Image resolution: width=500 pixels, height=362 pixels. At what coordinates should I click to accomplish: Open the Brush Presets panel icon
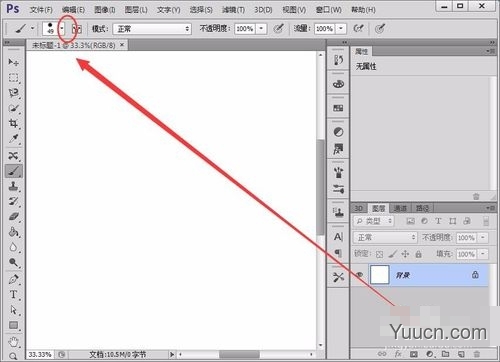point(338,189)
